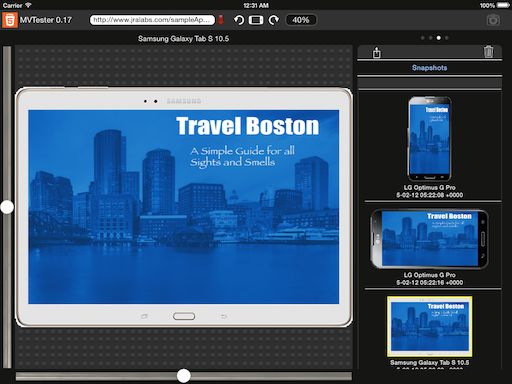The image size is (512, 384).
Task: Toggle device orientation with the tablet icon
Action: pyautogui.click(x=256, y=20)
